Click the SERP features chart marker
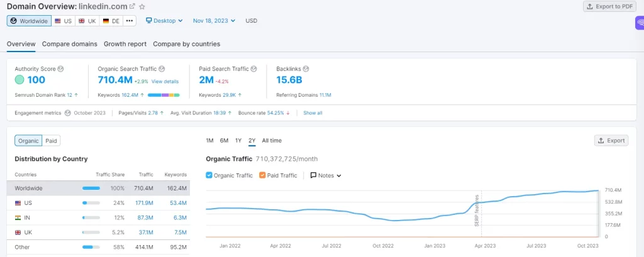Image resolution: width=644 pixels, height=257 pixels. click(x=477, y=211)
